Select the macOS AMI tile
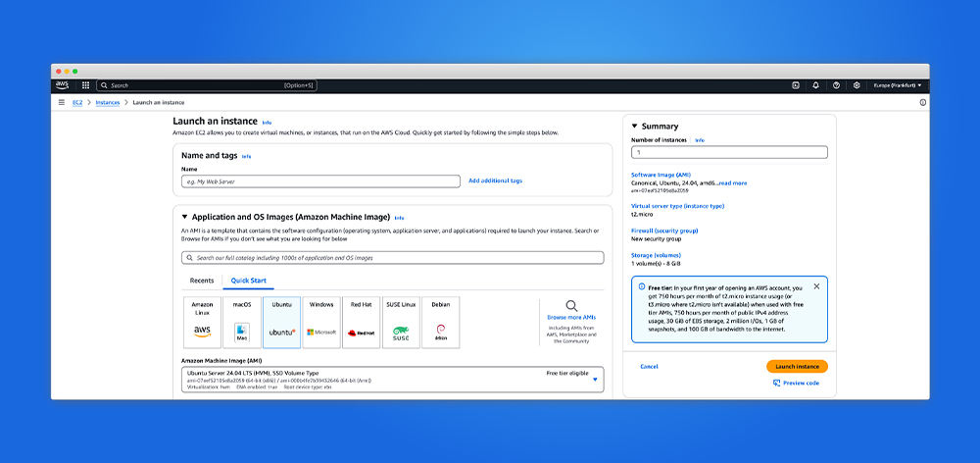This screenshot has width=980, height=463. [242, 322]
